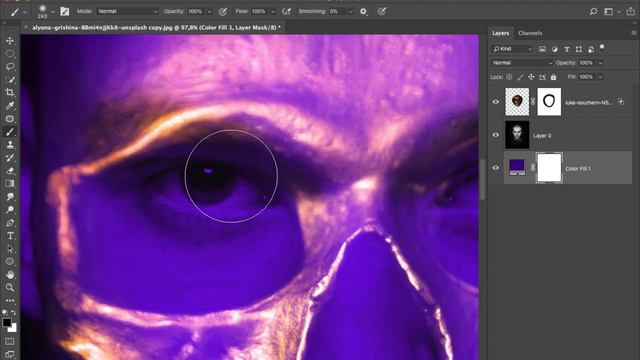Open the layer Opacity dropdown arrow

(600, 63)
